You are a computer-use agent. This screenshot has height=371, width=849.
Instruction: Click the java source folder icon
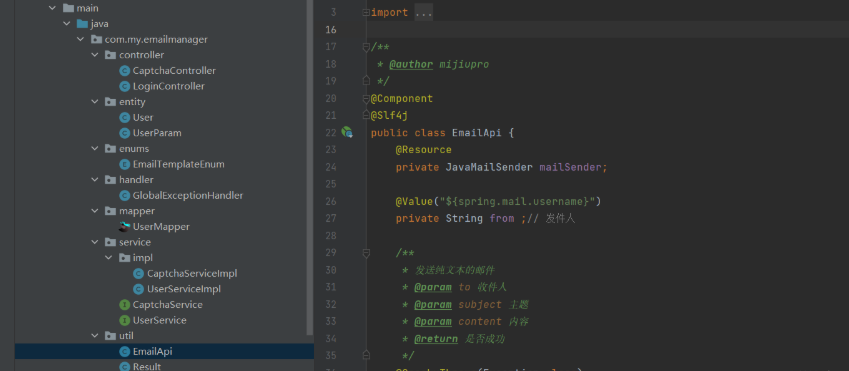click(82, 24)
